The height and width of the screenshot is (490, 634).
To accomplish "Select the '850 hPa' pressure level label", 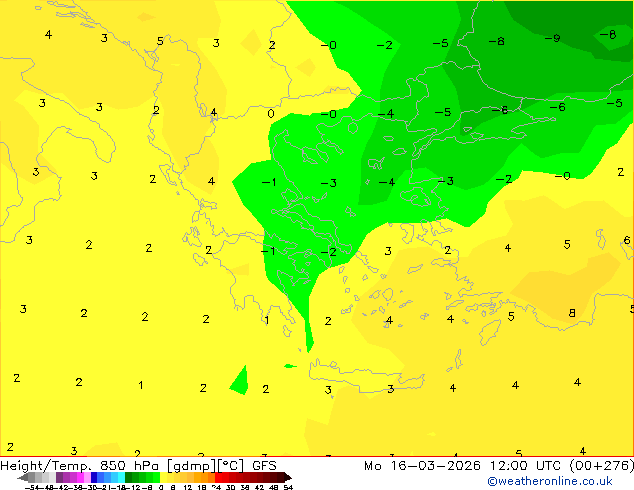I will tap(129, 466).
